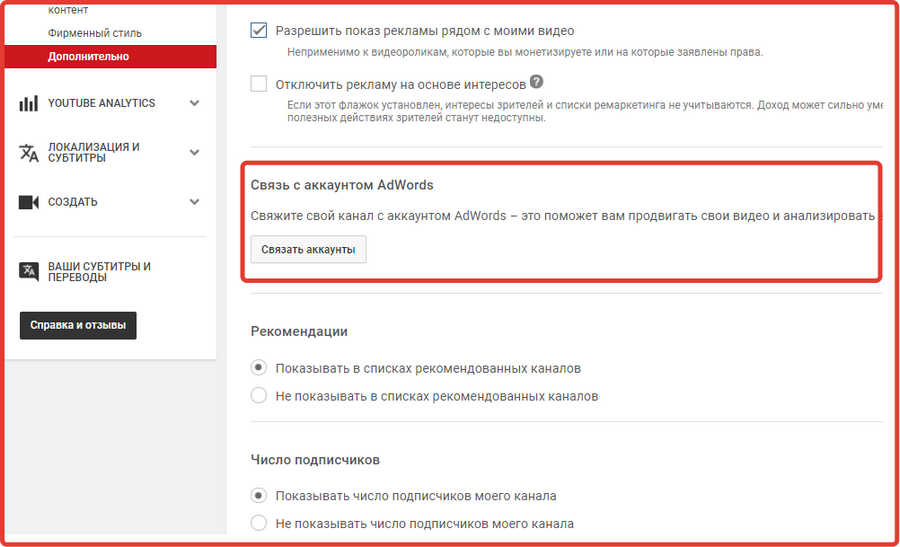
Task: Click the Связать аккаунты button
Action: tap(308, 250)
